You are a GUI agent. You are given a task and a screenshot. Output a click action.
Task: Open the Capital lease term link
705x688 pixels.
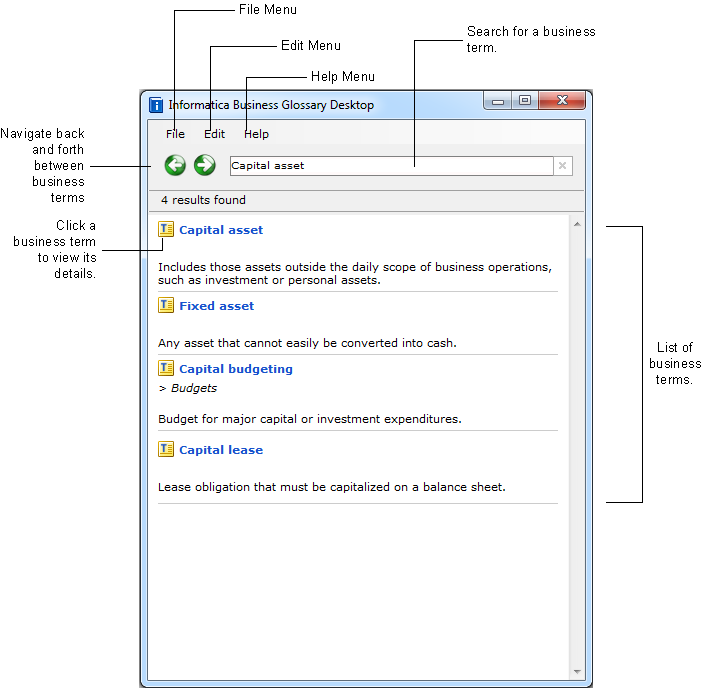pyautogui.click(x=221, y=450)
